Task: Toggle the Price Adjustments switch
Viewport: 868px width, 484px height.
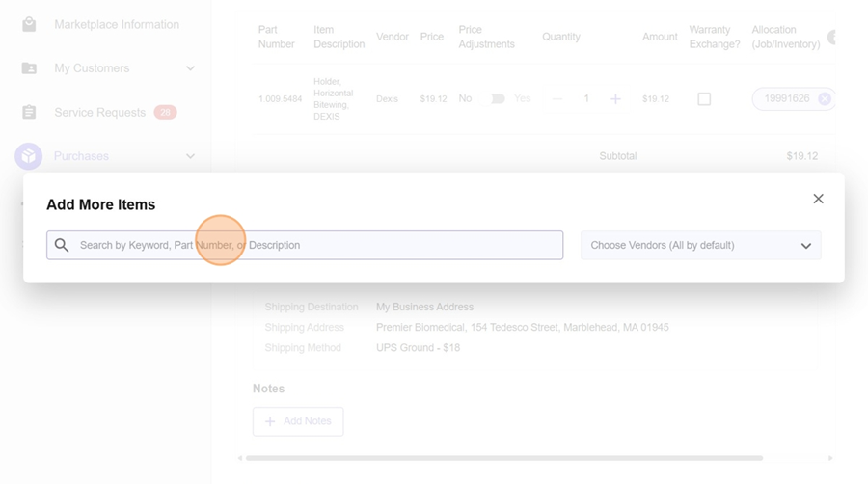Action: [x=498, y=98]
